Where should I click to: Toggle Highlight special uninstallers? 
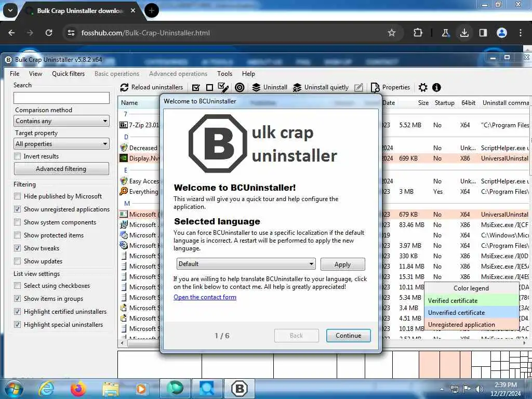pos(17,324)
